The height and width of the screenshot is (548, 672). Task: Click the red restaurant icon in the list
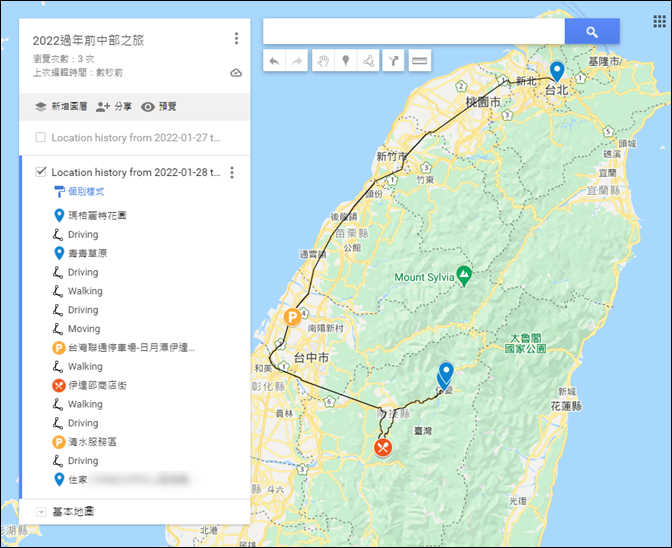pyautogui.click(x=59, y=385)
